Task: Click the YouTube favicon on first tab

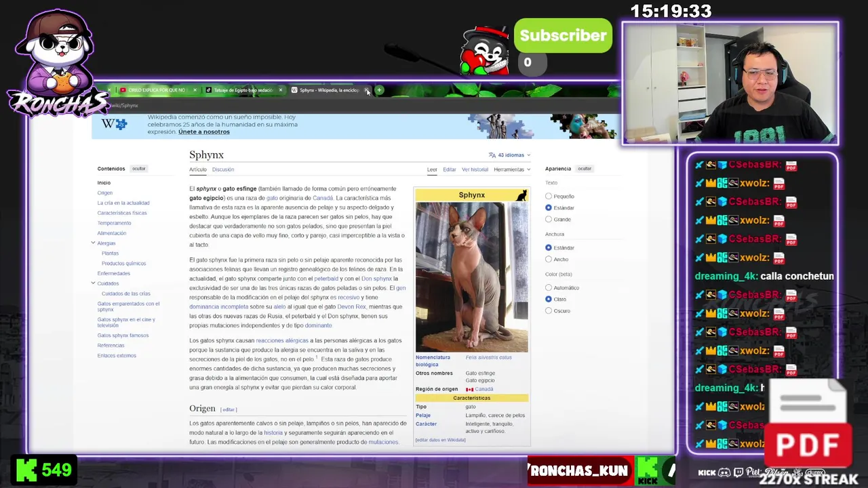Action: (x=123, y=90)
